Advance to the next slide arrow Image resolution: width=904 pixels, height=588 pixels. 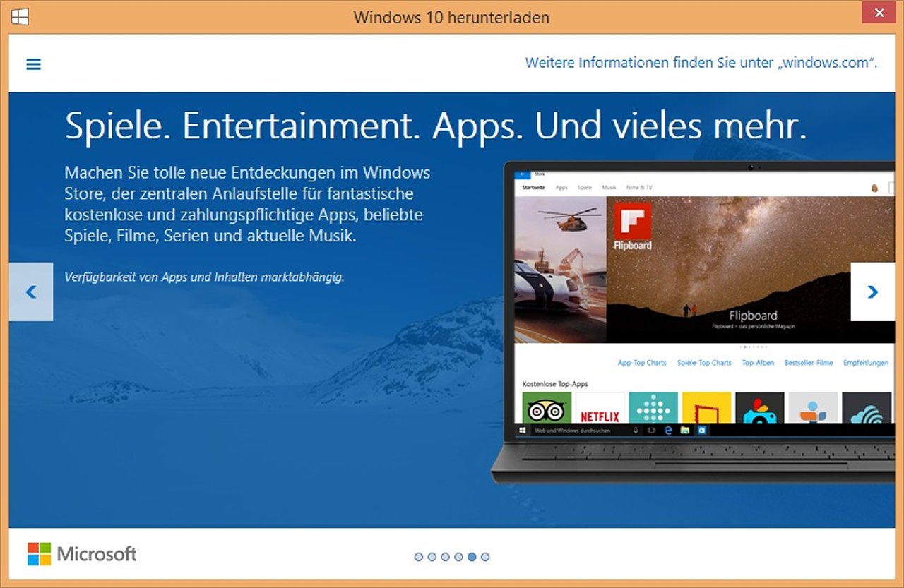pos(873,292)
